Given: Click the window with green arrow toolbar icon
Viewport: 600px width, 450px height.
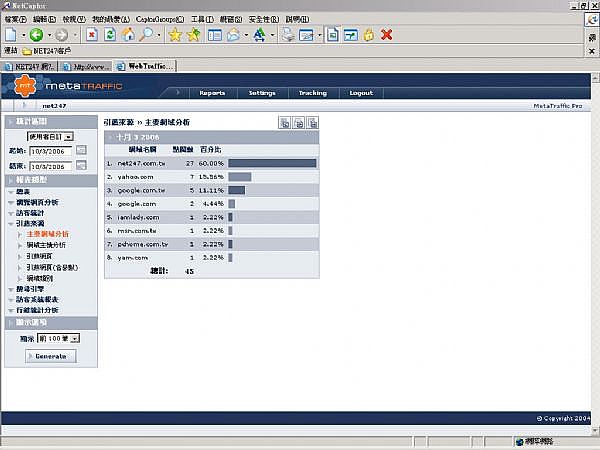Looking at the screenshot, I should [351, 35].
